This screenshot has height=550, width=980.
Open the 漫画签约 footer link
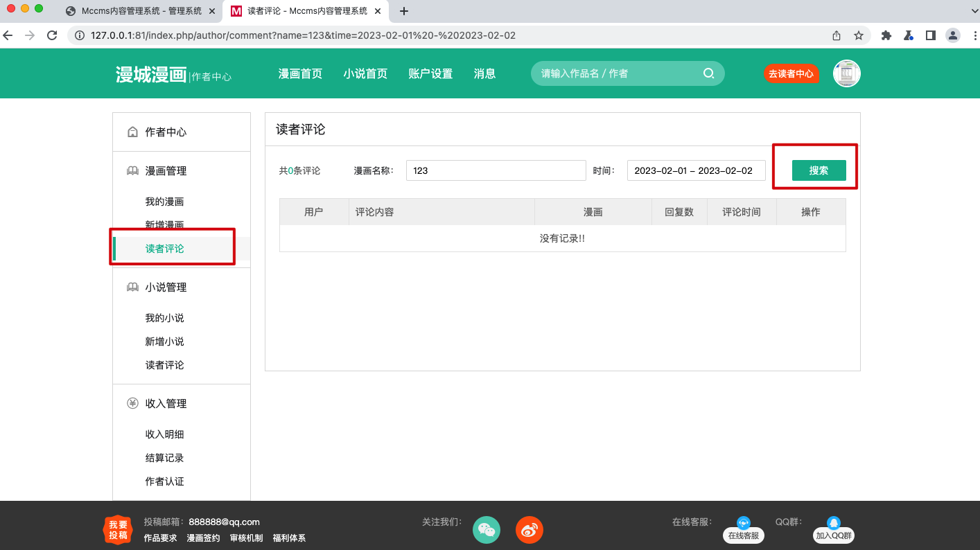click(203, 538)
